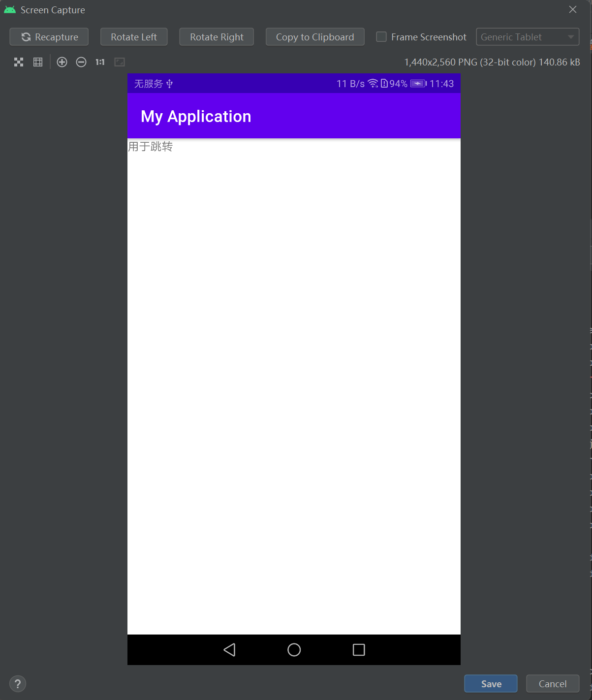The width and height of the screenshot is (592, 700).
Task: Tap the Android home circle icon
Action: coord(294,650)
